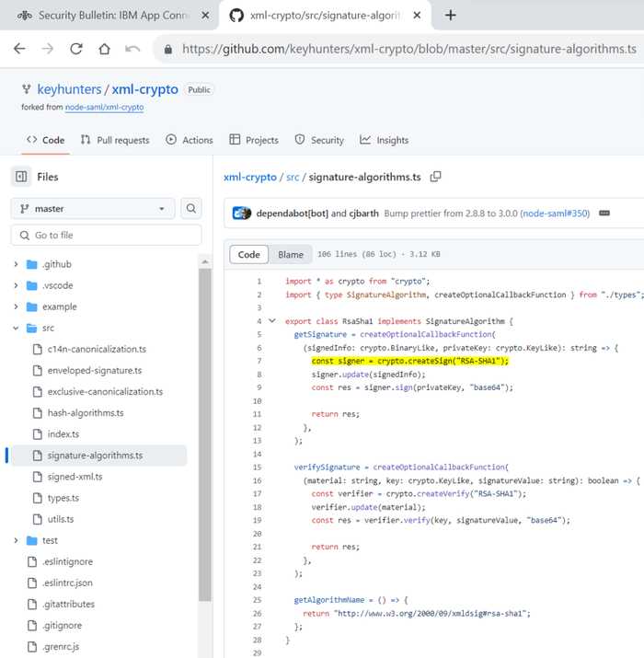
Task: Open a new browser tab with plus
Action: 450,16
